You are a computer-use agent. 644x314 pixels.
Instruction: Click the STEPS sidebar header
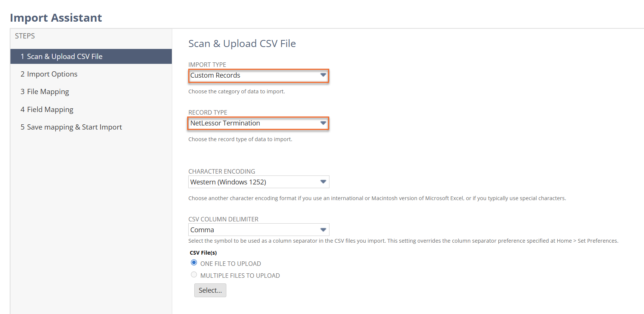[25, 36]
